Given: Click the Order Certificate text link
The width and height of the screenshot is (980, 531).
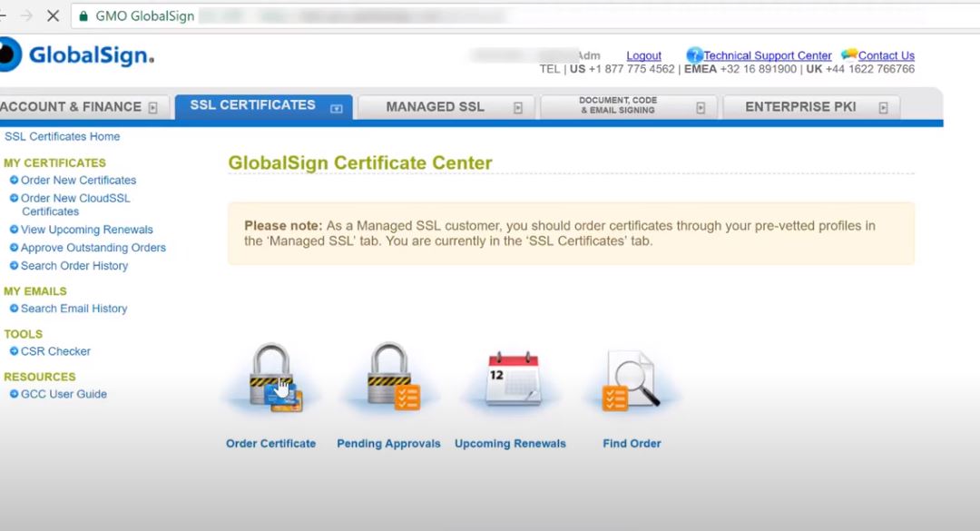Looking at the screenshot, I should (270, 444).
